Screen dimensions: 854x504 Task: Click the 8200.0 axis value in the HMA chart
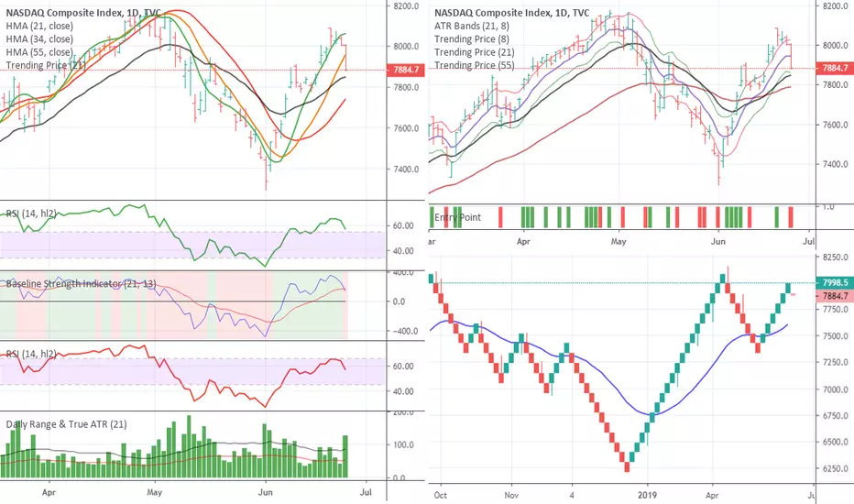(x=406, y=6)
